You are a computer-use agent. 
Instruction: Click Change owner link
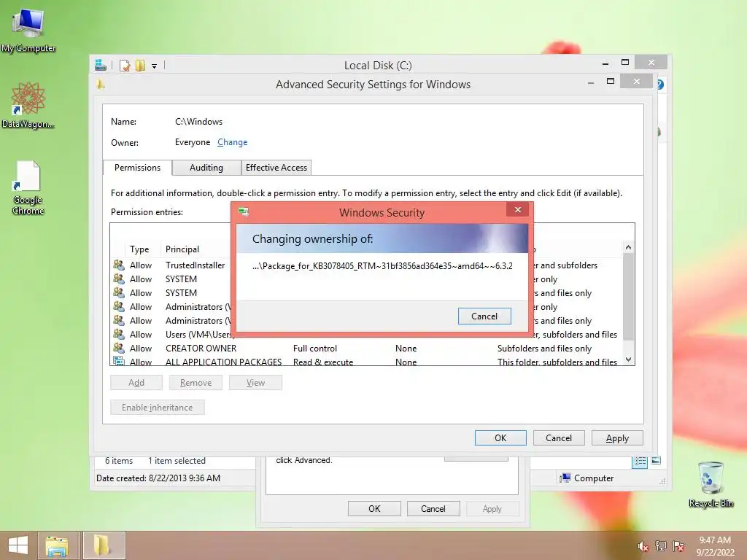point(233,142)
